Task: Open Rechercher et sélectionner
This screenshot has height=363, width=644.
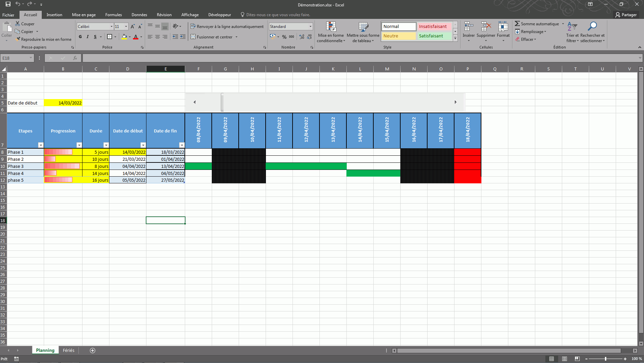Action: point(592,32)
